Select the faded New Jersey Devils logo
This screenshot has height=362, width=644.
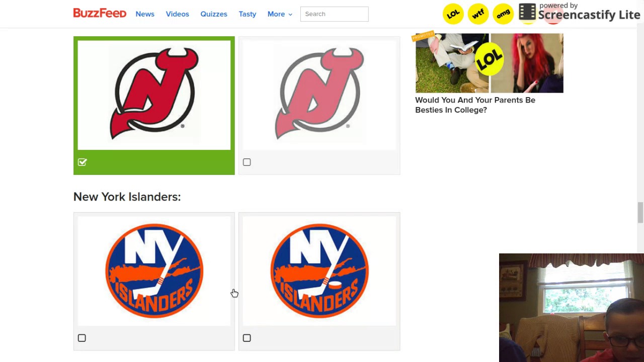point(319,94)
